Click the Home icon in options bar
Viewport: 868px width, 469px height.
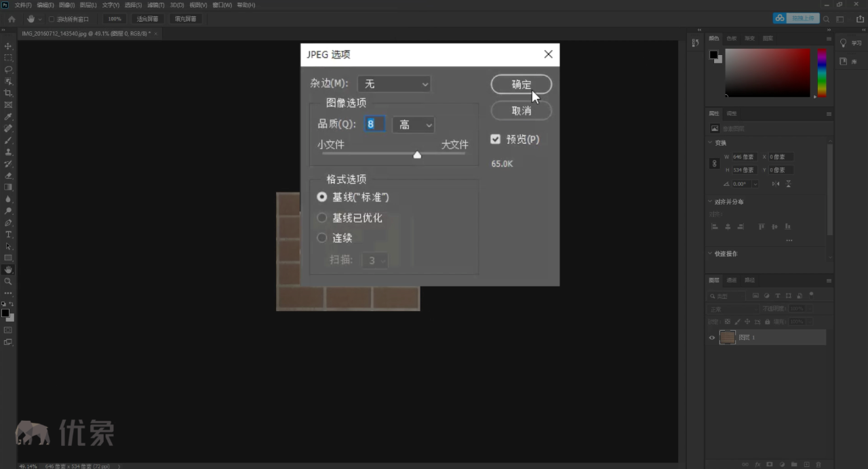click(12, 19)
